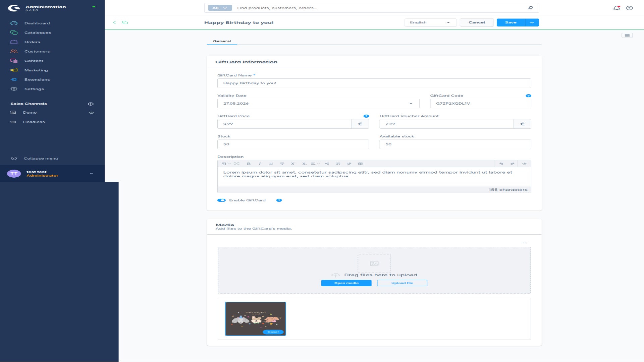Click the Open media button
Image resolution: width=644 pixels, height=362 pixels.
pos(346,283)
